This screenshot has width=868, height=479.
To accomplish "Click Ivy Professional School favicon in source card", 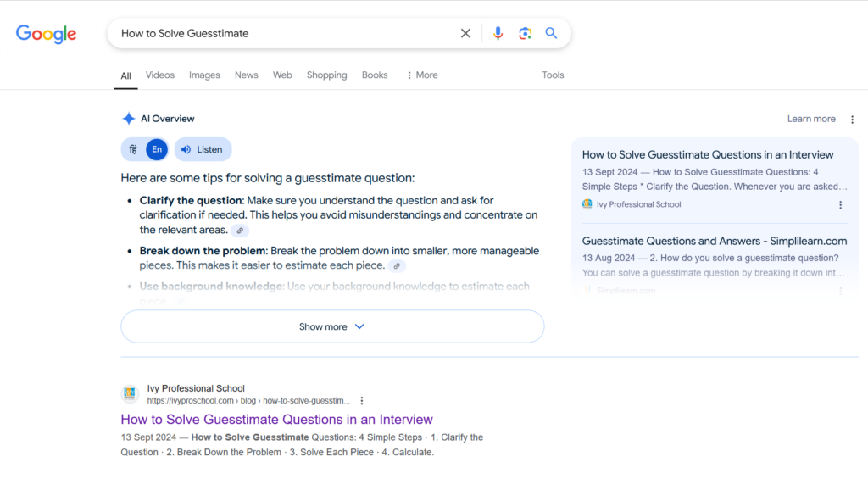I will tap(587, 204).
